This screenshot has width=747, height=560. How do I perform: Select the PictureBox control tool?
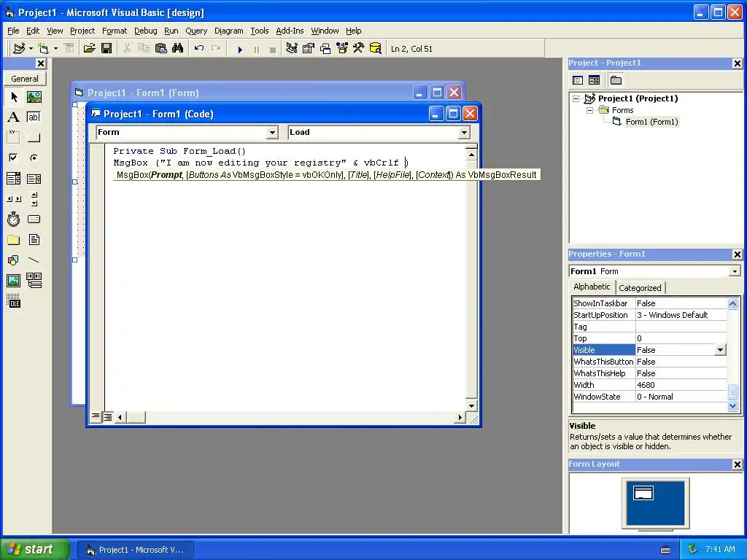34,97
